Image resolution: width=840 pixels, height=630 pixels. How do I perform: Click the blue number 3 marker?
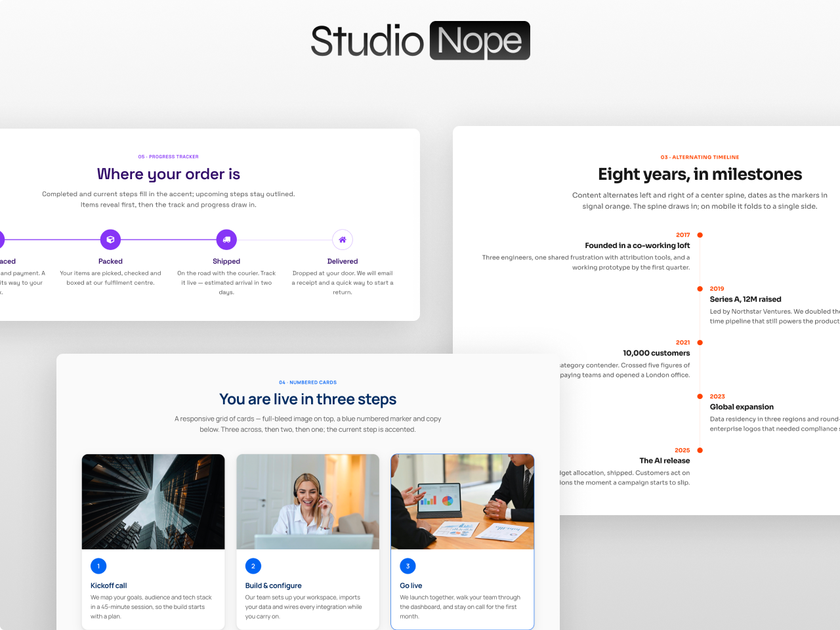[408, 566]
